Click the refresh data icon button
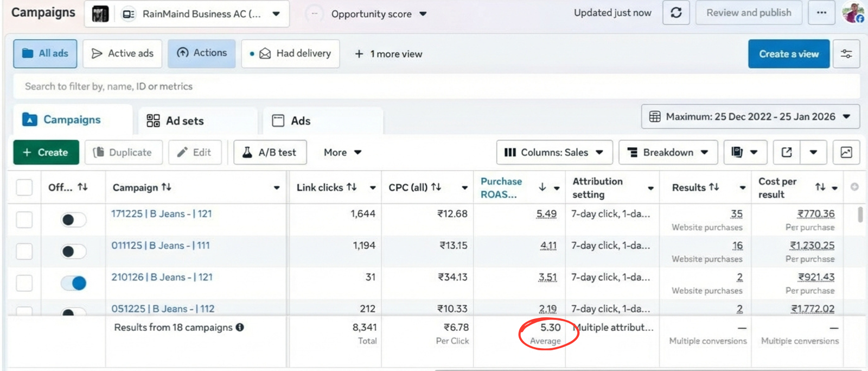Screen dimensions: 868x371 pyautogui.click(x=676, y=12)
